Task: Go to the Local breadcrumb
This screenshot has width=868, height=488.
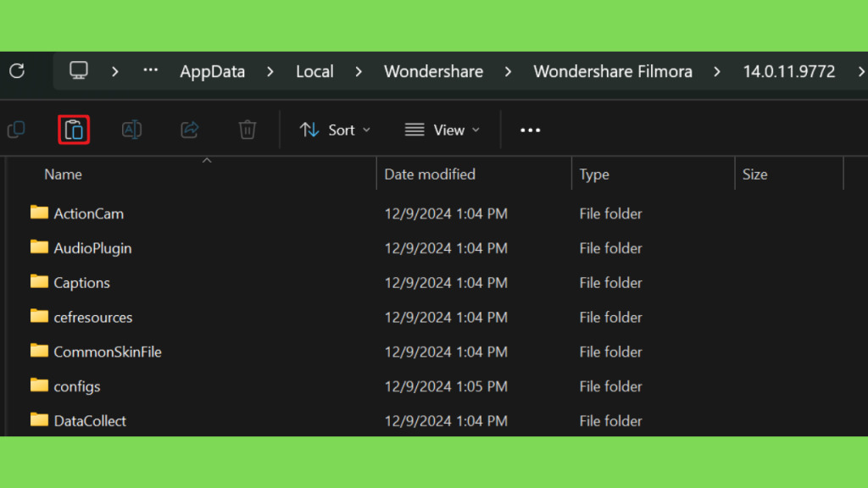Action: tap(314, 71)
